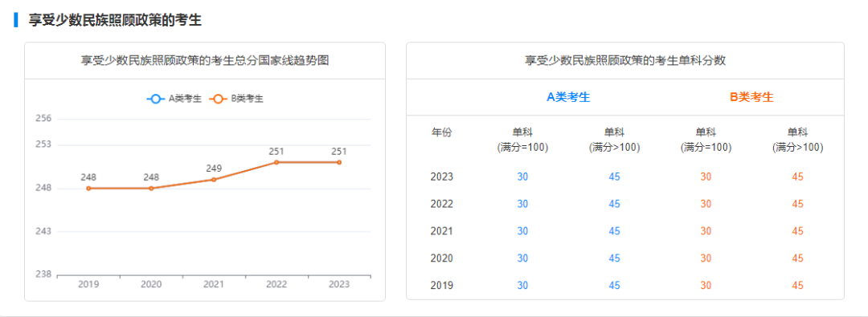Select the 2020 year cell in table
The image size is (868, 317).
click(x=442, y=258)
